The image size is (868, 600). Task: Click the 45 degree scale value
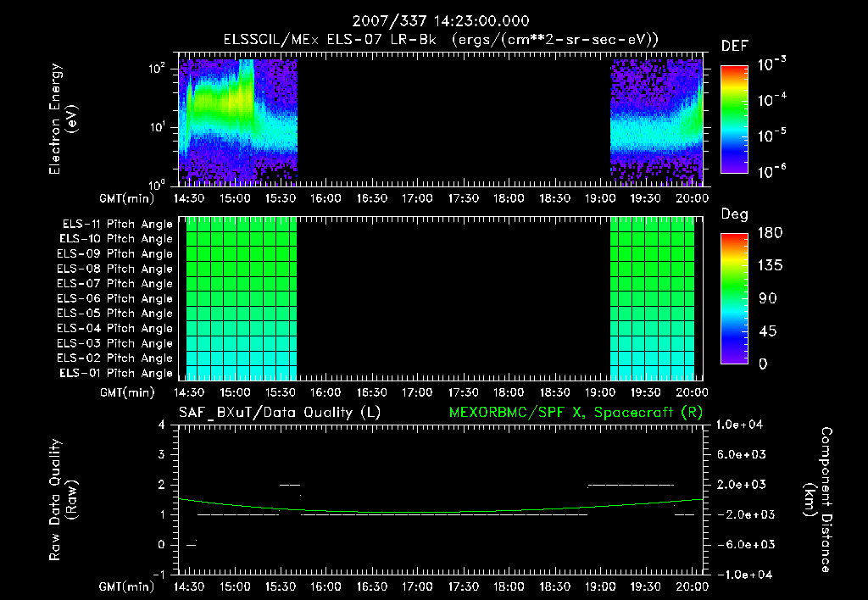770,331
